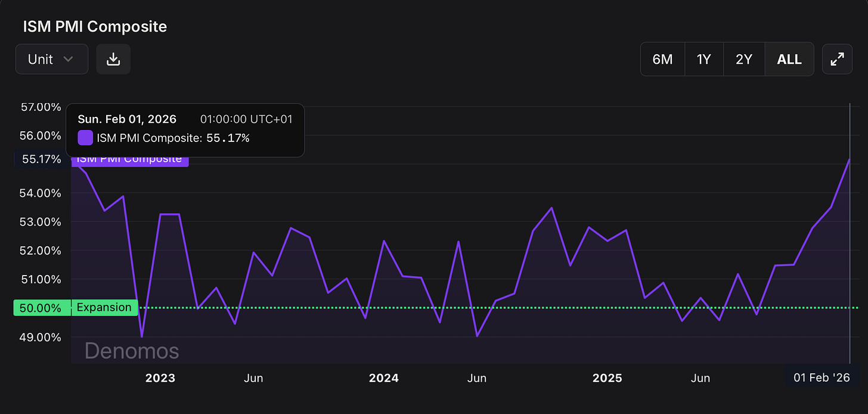
Task: Click the purple series swatch in the tooltip
Action: (85, 138)
